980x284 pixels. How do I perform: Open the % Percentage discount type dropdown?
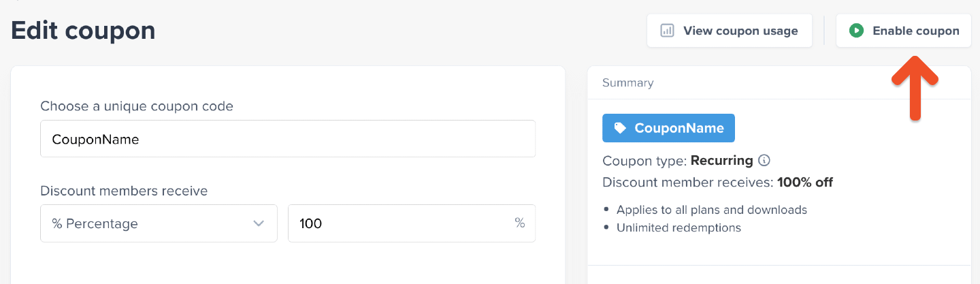pos(159,223)
